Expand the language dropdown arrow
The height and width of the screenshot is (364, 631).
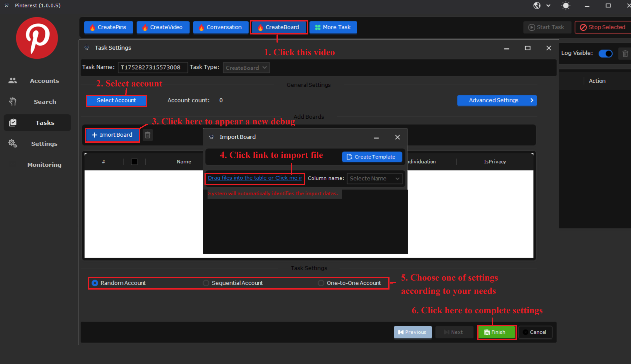pyautogui.click(x=548, y=5)
